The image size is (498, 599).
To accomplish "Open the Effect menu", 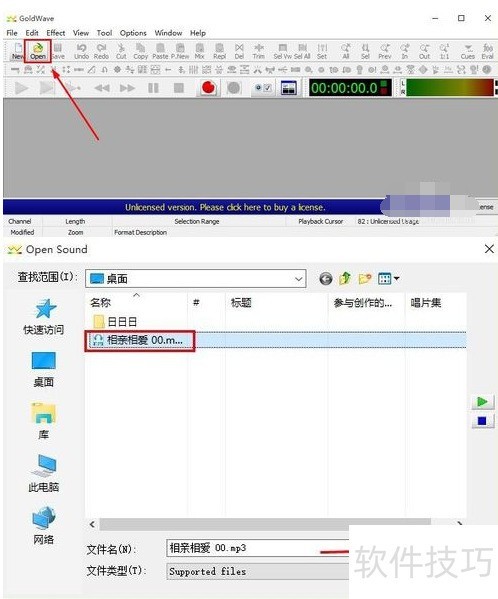I will (x=56, y=33).
